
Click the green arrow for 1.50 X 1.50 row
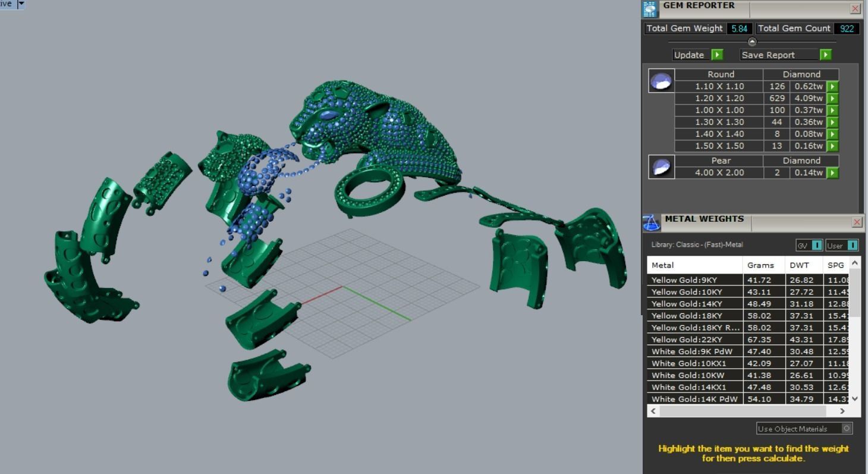tap(832, 146)
